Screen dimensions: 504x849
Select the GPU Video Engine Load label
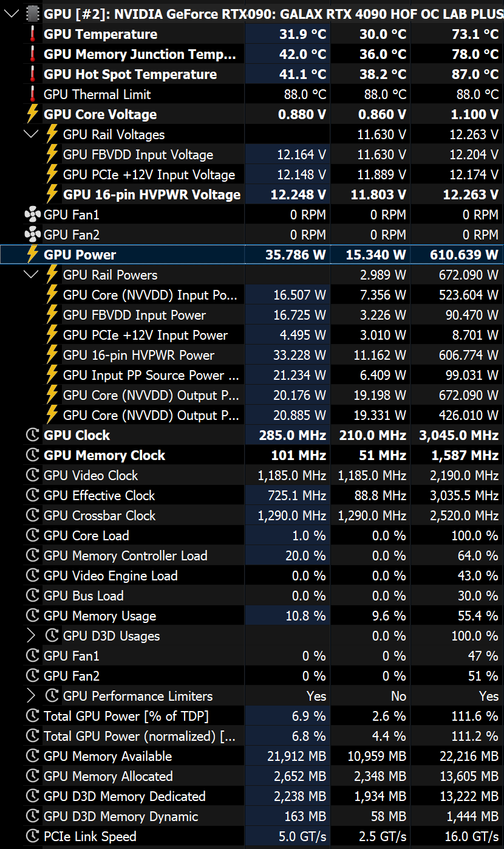(x=111, y=576)
